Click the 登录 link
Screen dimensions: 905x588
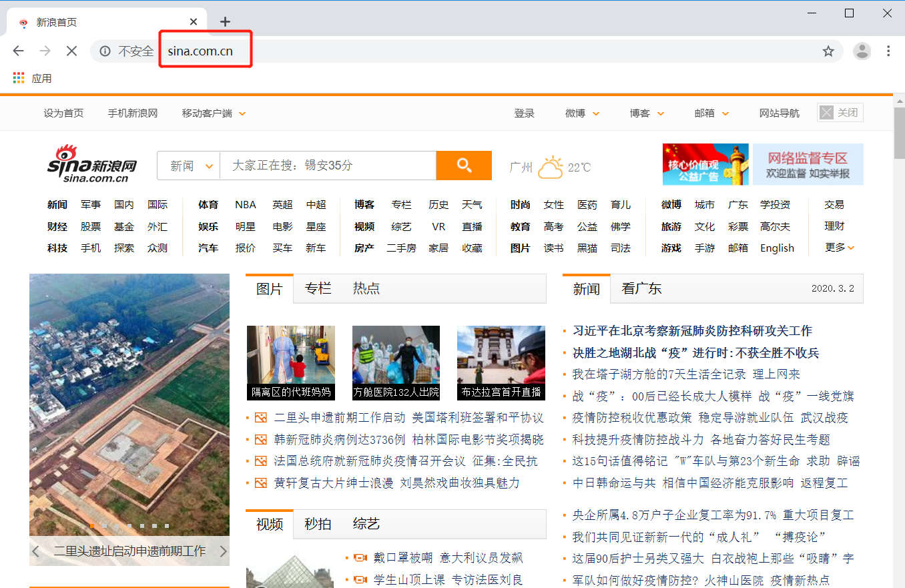[525, 113]
